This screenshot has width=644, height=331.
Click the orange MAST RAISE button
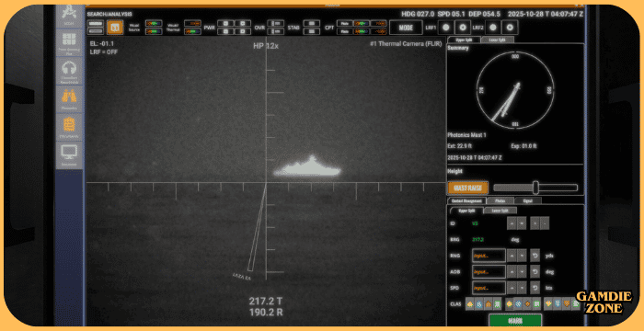click(468, 188)
